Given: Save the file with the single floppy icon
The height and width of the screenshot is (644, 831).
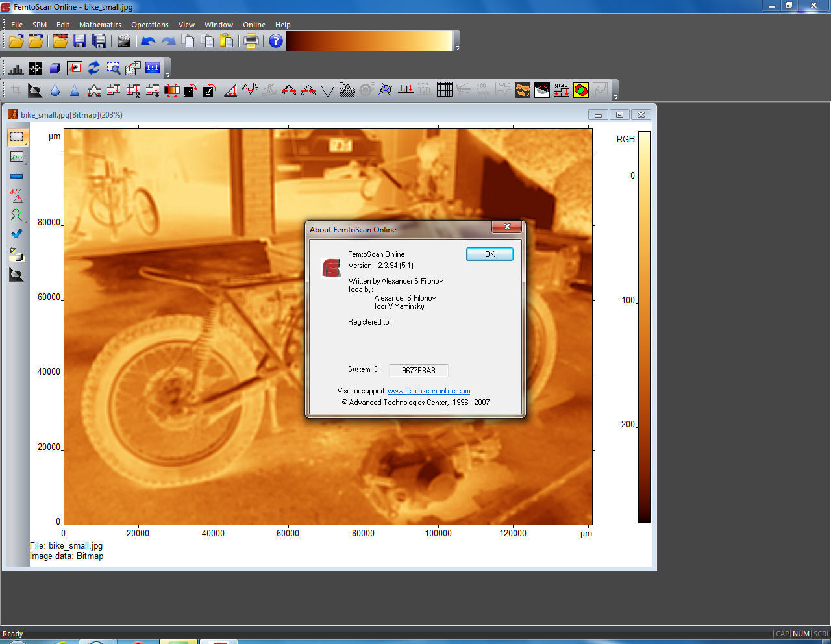Looking at the screenshot, I should pos(80,42).
